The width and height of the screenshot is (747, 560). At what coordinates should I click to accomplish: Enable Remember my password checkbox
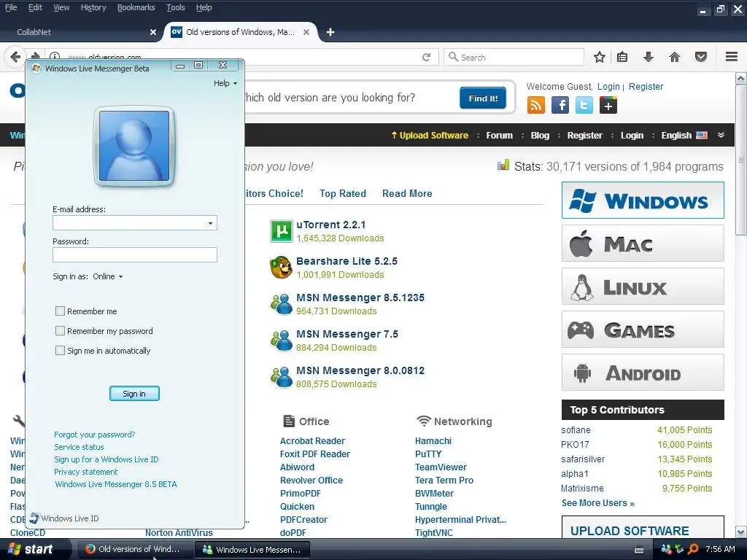click(60, 330)
